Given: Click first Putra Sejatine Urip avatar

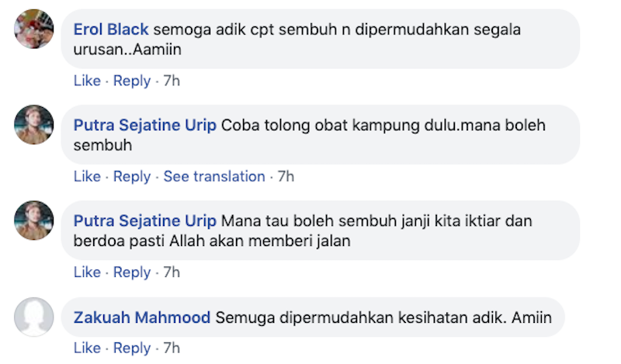Looking at the screenshot, I should click(34, 125).
